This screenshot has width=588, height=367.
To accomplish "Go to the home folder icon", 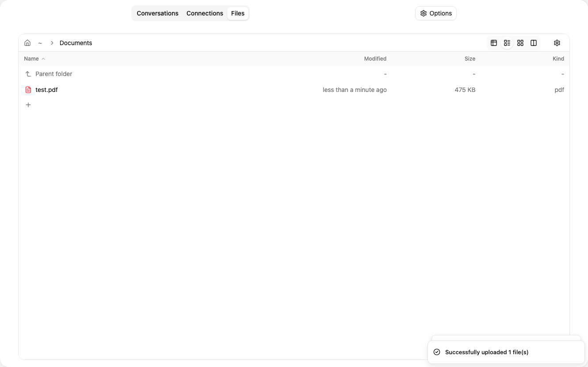I will coord(27,43).
